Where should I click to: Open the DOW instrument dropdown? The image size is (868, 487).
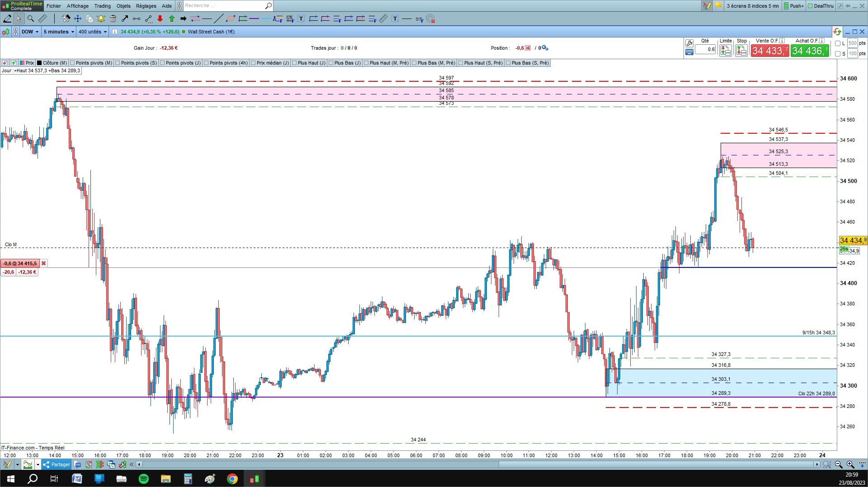coord(29,32)
